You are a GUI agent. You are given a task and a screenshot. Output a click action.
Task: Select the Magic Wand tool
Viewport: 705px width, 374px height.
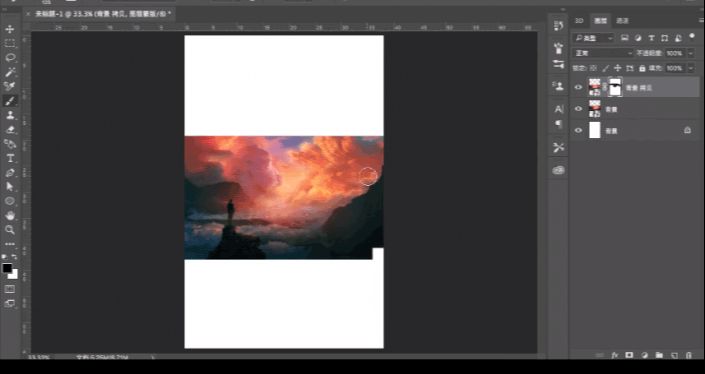(9, 72)
